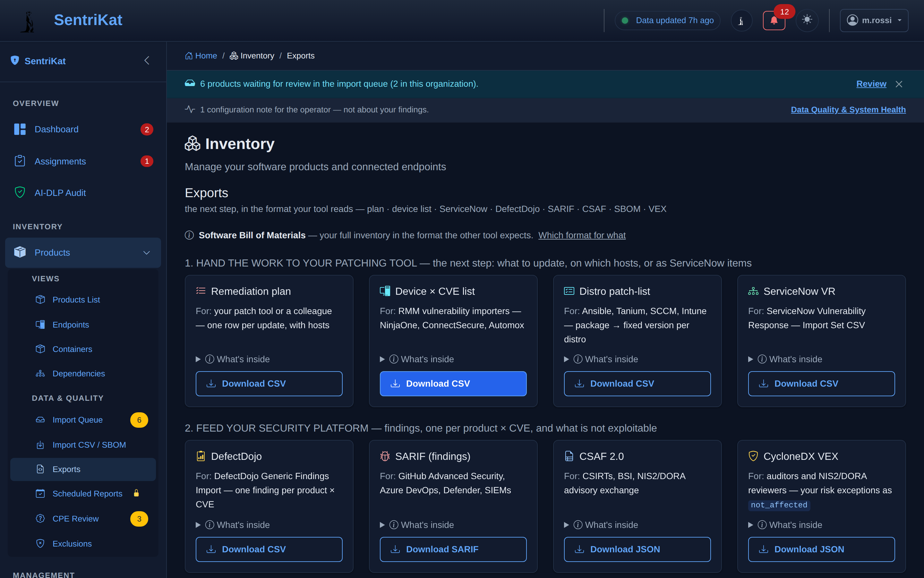Click the ServiceNow VR hierarchy icon
Screen dimensions: 924x578
click(753, 291)
